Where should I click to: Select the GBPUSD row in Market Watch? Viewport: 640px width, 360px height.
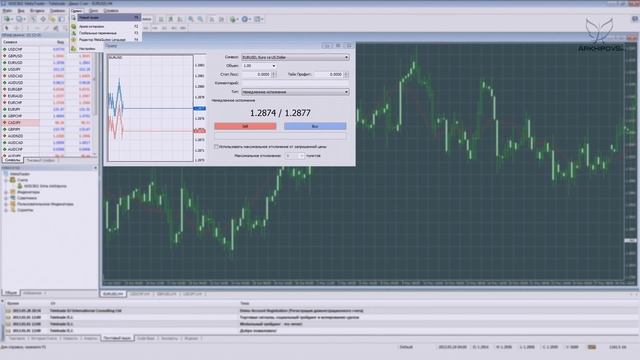click(48, 56)
